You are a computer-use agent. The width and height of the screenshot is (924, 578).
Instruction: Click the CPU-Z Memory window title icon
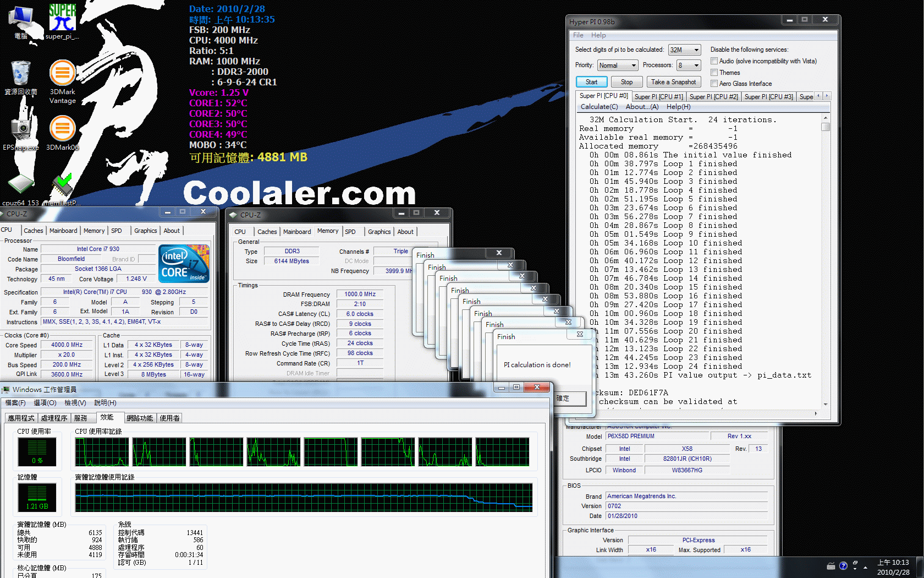coord(233,215)
